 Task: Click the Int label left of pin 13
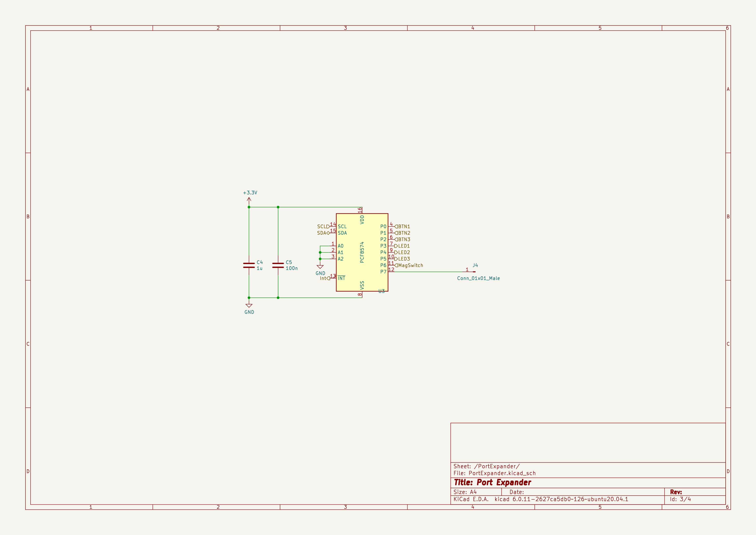[325, 278]
